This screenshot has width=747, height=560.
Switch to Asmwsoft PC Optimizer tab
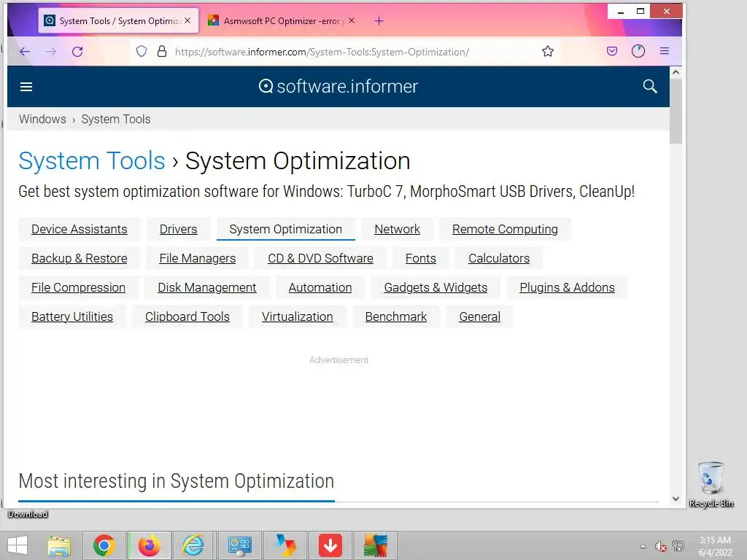(281, 21)
